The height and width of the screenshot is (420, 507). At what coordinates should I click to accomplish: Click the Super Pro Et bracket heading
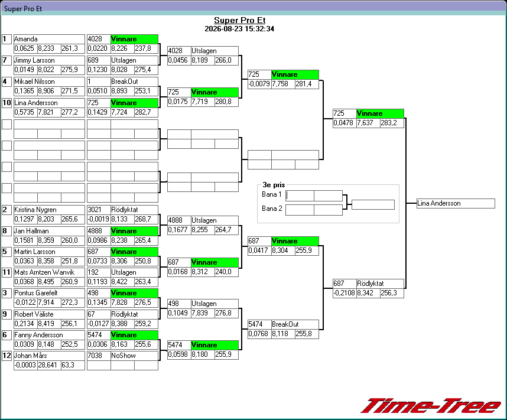[x=239, y=20]
